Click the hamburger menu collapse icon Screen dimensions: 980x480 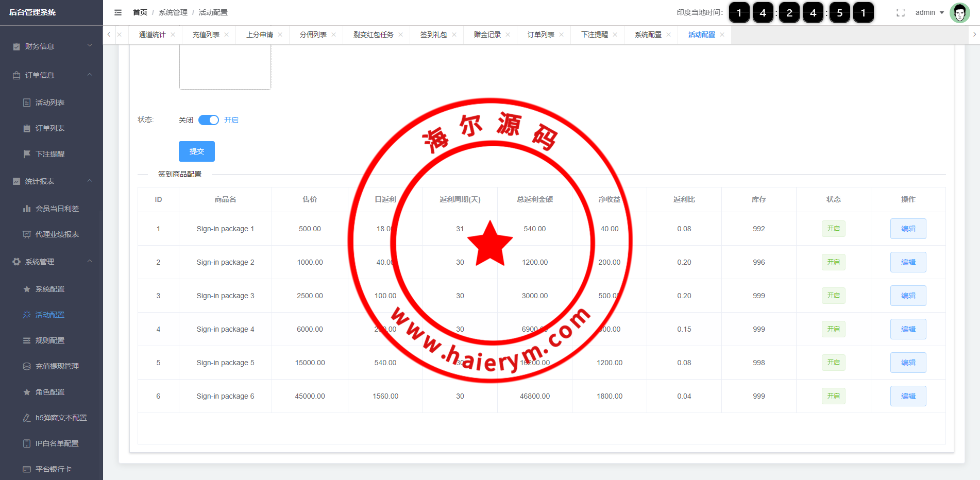click(x=118, y=12)
